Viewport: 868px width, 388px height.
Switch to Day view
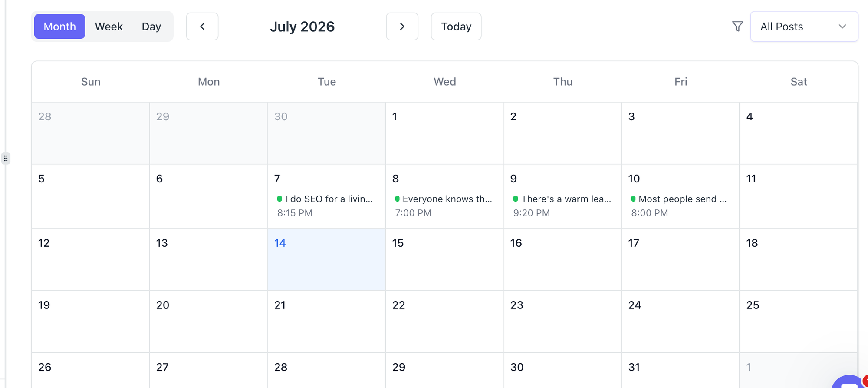click(151, 27)
